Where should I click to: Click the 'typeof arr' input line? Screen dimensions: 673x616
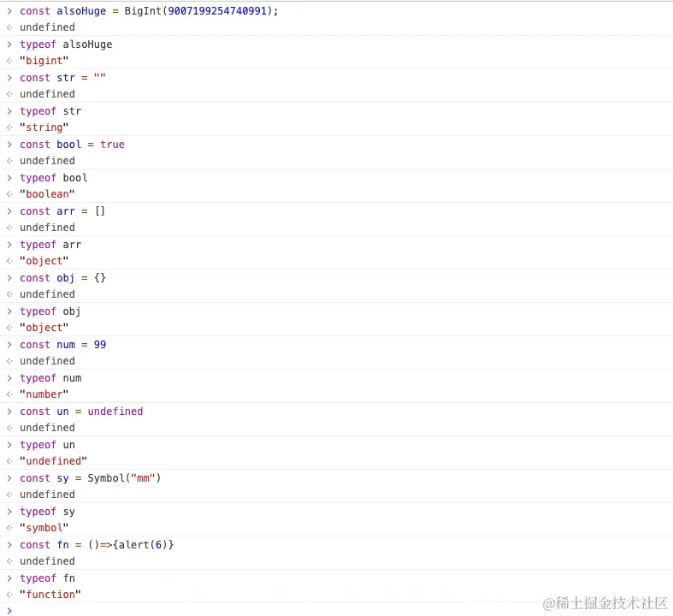50,245
